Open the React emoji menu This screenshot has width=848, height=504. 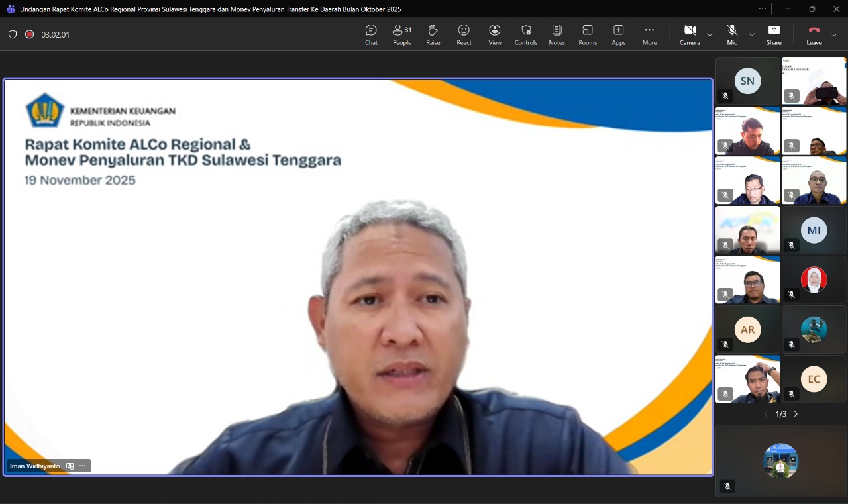pyautogui.click(x=464, y=34)
